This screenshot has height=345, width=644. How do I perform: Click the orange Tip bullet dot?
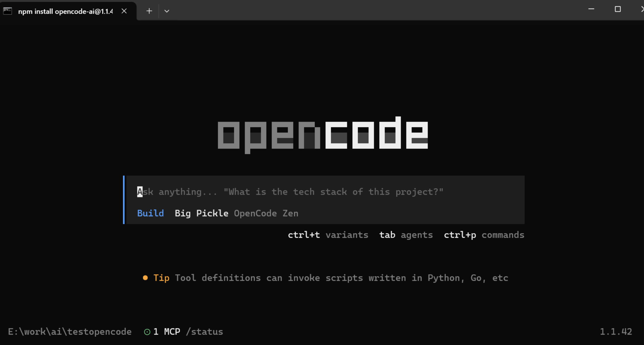coord(145,277)
